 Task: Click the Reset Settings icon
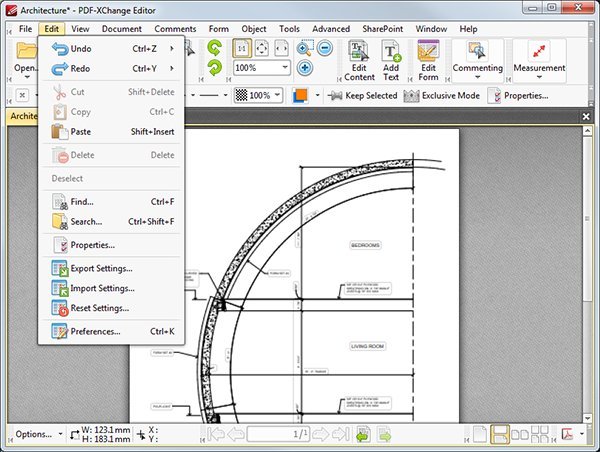coord(60,308)
